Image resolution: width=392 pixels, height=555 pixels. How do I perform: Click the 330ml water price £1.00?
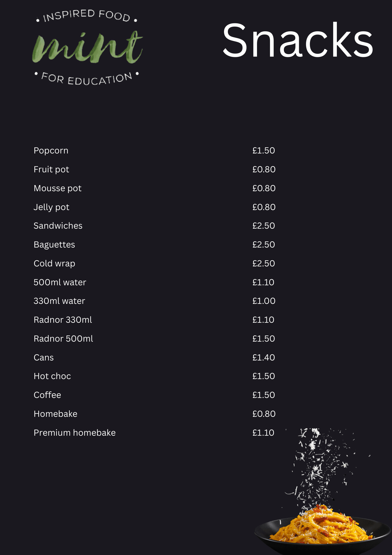[x=264, y=301]
